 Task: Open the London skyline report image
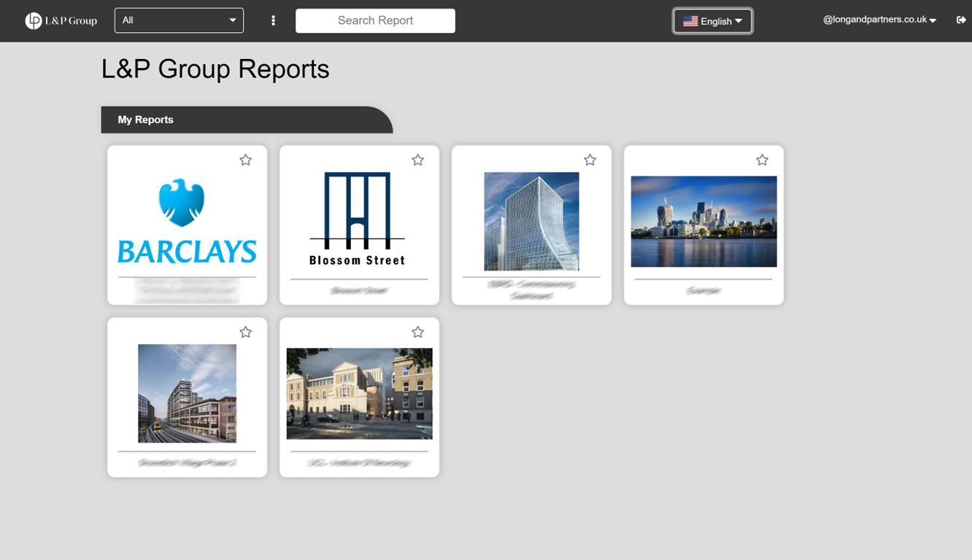703,221
